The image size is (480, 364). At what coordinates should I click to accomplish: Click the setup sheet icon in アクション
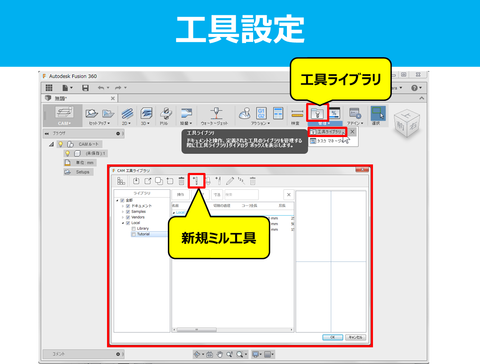pos(278,113)
